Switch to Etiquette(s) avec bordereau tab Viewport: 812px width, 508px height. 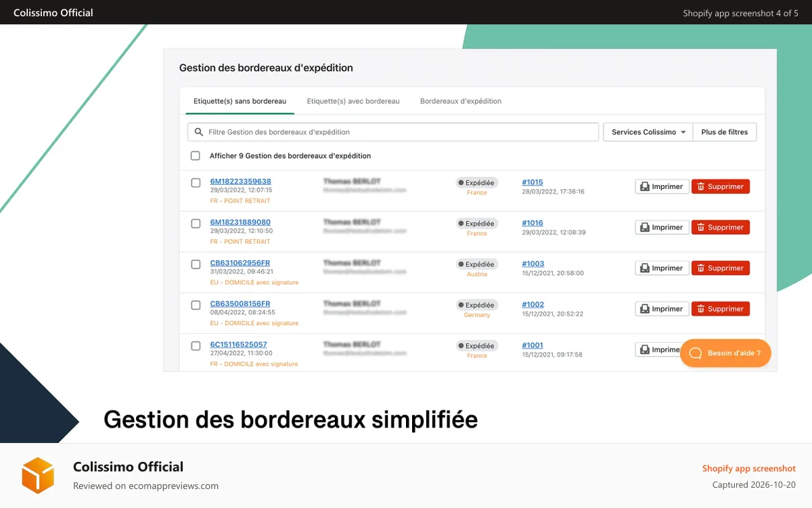pos(353,101)
